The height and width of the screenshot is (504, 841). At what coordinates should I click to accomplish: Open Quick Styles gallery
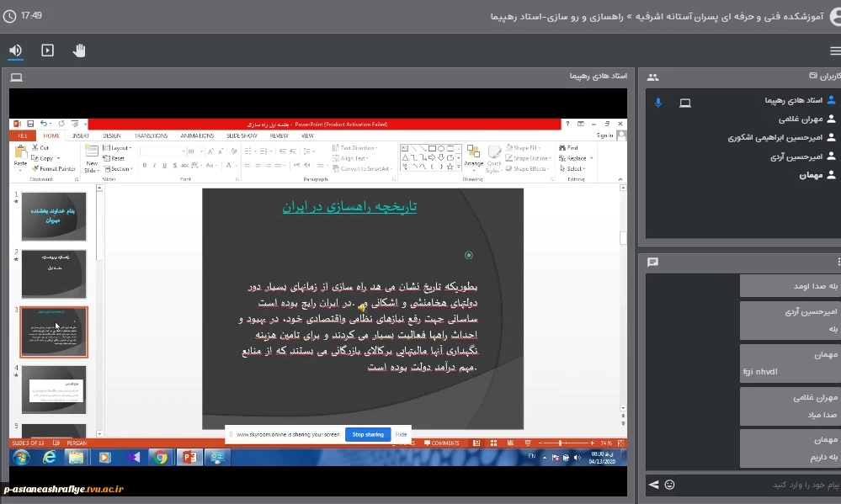tap(494, 159)
